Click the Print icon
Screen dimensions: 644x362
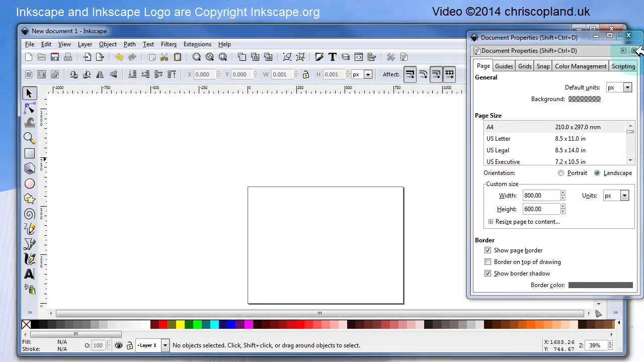coord(68,57)
